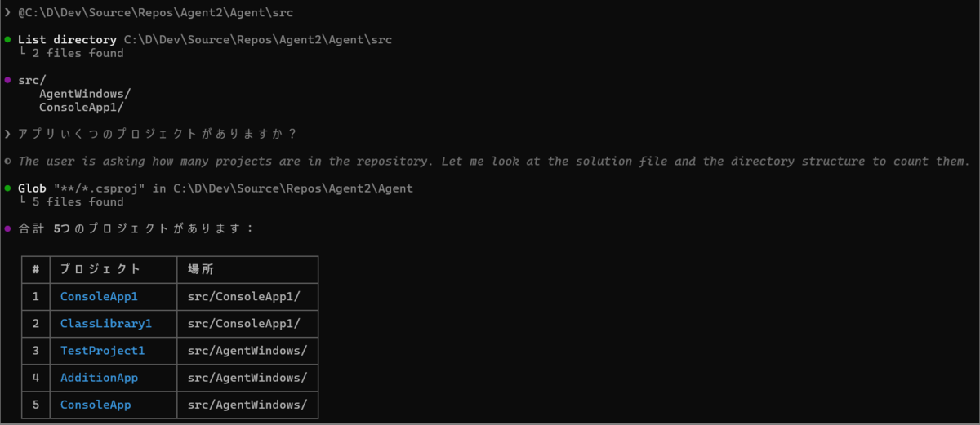Image resolution: width=980 pixels, height=425 pixels.
Task: Click the purple dot beside src/
Action: [x=7, y=80]
